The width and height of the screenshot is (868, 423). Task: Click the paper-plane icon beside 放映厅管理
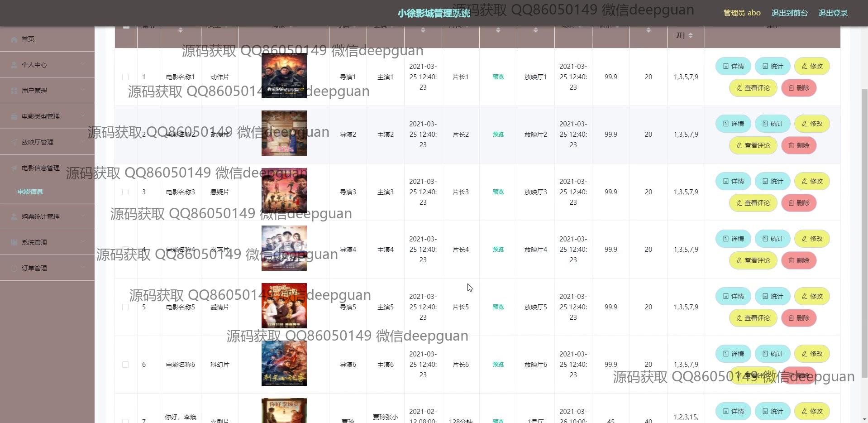[x=14, y=142]
